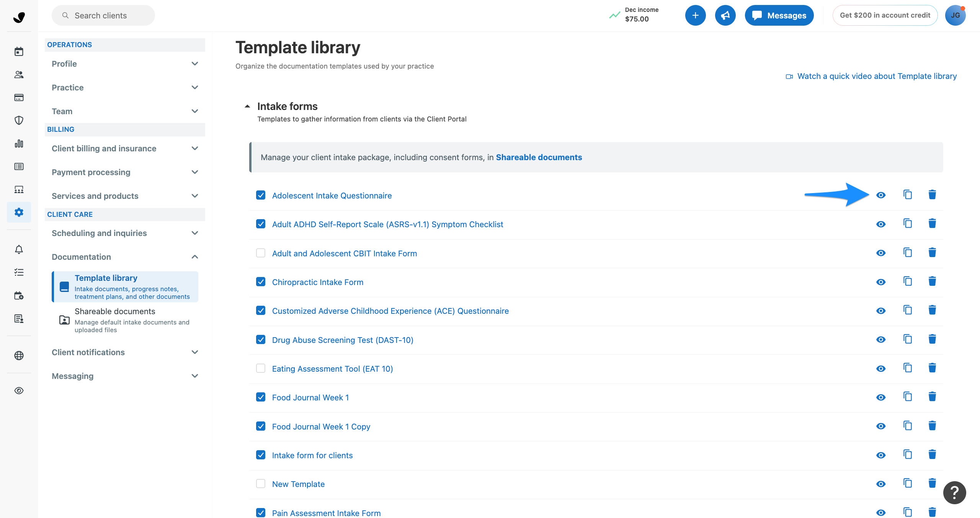Uncheck Adult ADHD Self-Report Scale checkbox
The height and width of the screenshot is (518, 980).
coord(261,224)
